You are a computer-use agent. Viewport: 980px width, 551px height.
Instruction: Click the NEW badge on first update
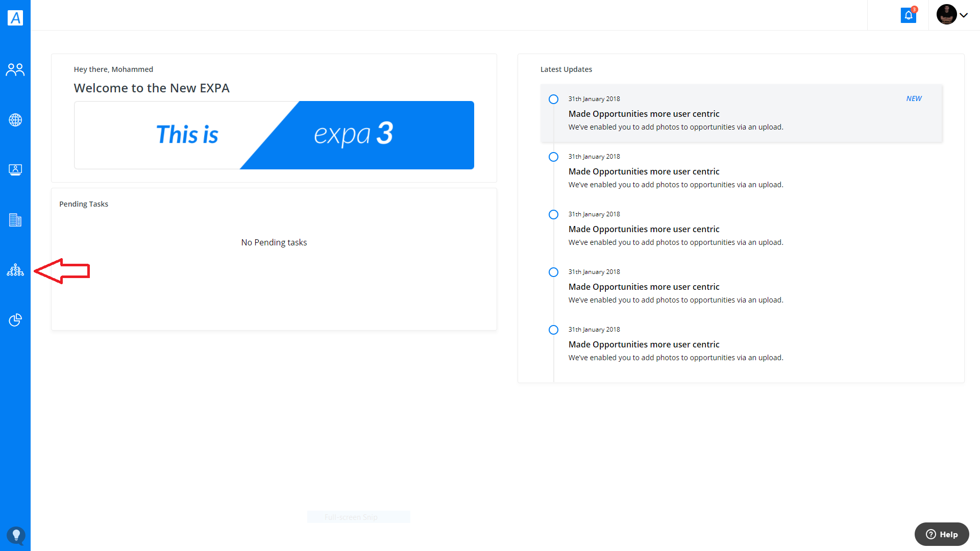(x=914, y=98)
